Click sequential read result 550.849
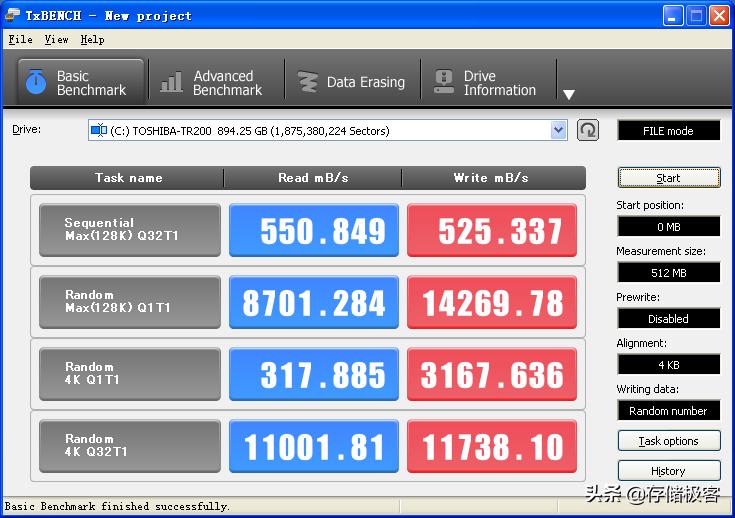Image resolution: width=735 pixels, height=518 pixels. click(314, 230)
